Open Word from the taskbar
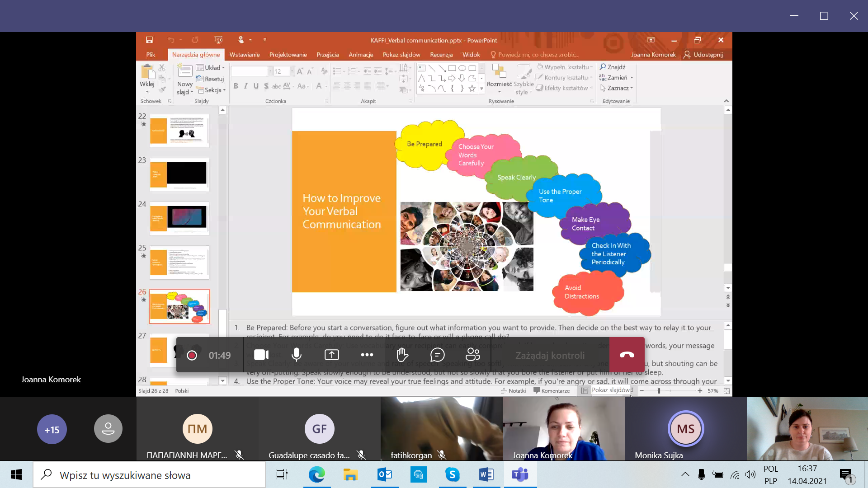868x488 pixels. coord(486,474)
